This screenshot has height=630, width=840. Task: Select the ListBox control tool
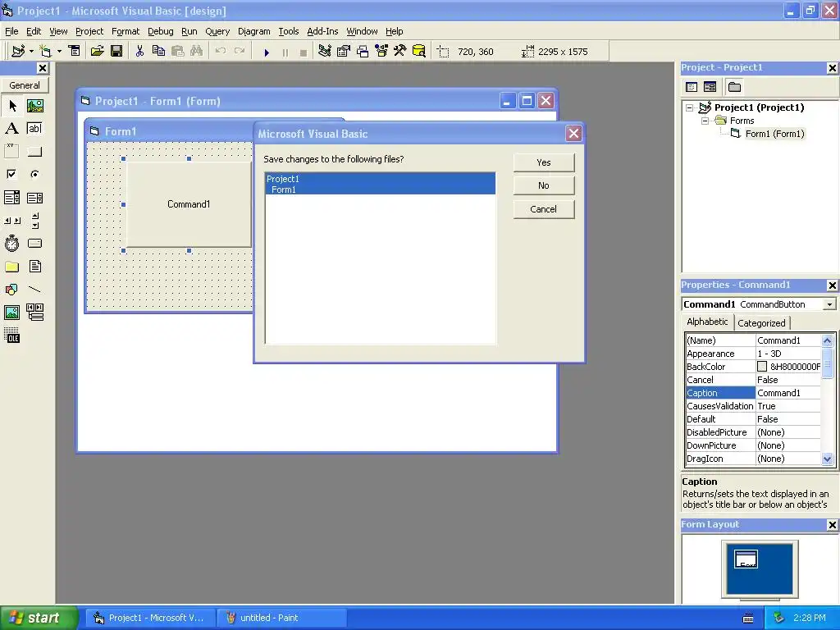click(x=34, y=198)
